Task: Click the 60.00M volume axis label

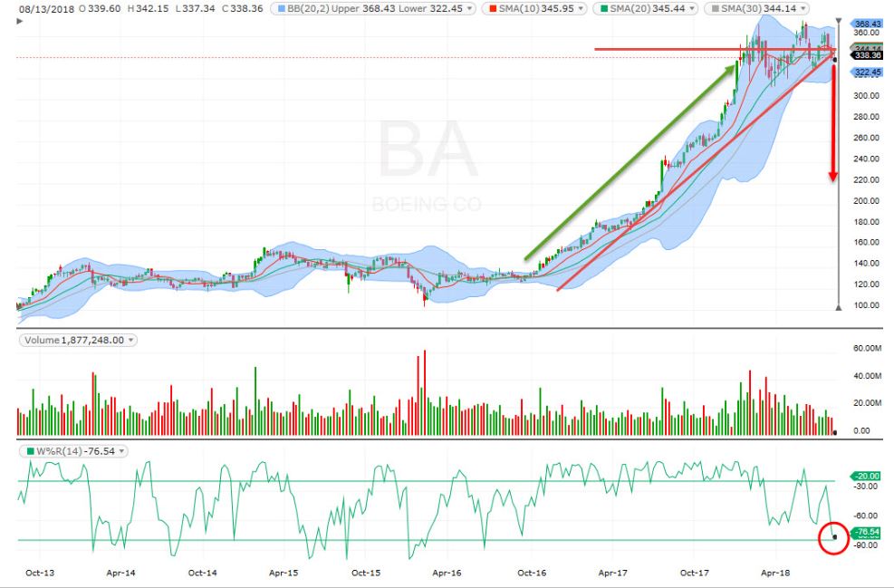Action: tap(867, 348)
